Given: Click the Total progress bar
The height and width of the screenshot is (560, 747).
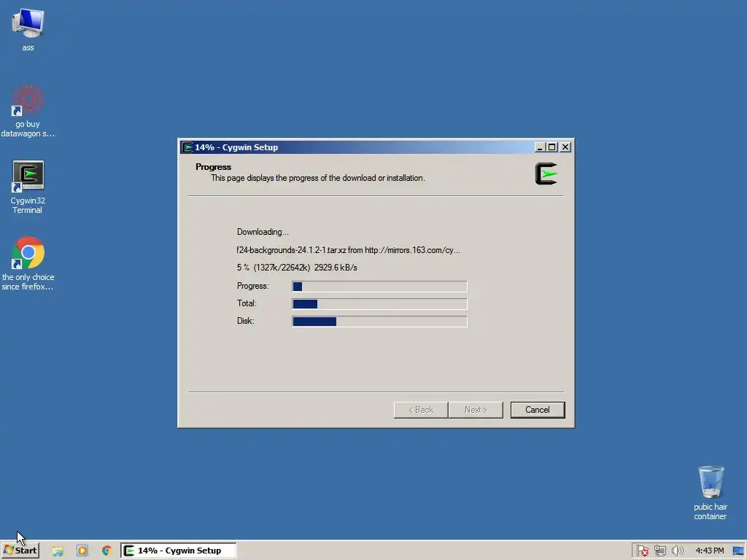Looking at the screenshot, I should pos(379,304).
